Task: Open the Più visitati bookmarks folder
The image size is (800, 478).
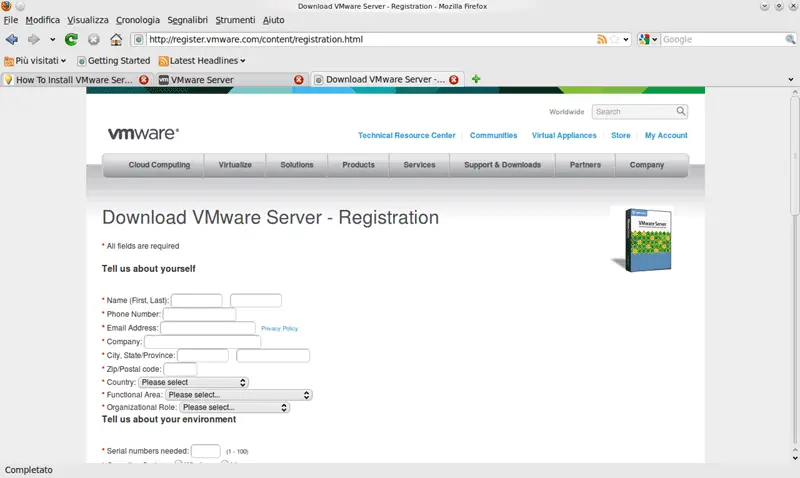Action: 35,61
